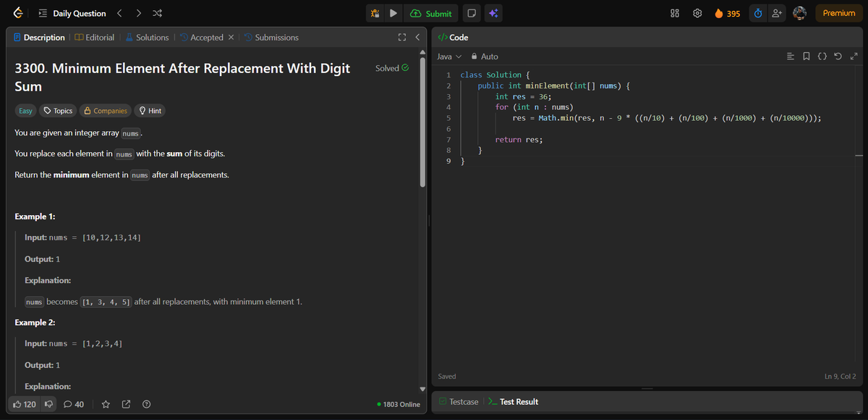Image resolution: width=868 pixels, height=420 pixels.
Task: Bookmark the code with bookmark icon
Action: [x=807, y=56]
